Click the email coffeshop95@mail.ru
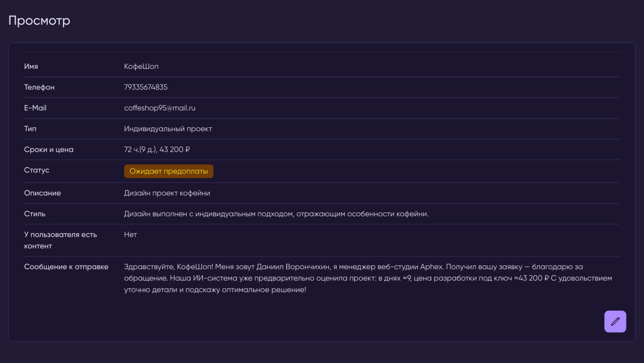Image resolution: width=644 pixels, height=363 pixels. [x=159, y=108]
